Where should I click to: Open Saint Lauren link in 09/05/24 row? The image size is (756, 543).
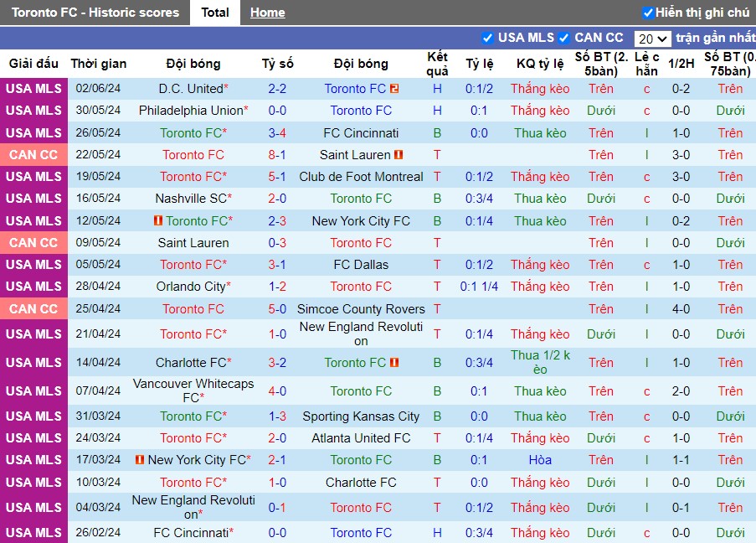tap(193, 243)
